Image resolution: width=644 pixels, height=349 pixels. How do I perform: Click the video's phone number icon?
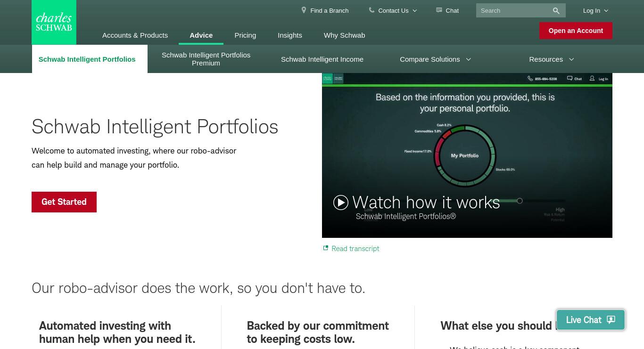tap(530, 78)
